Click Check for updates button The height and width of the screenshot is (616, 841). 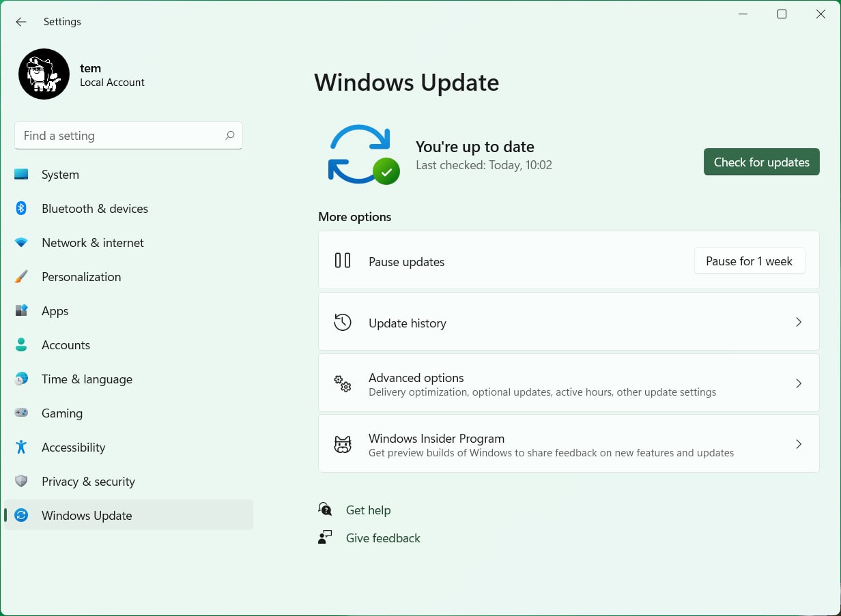pos(761,162)
